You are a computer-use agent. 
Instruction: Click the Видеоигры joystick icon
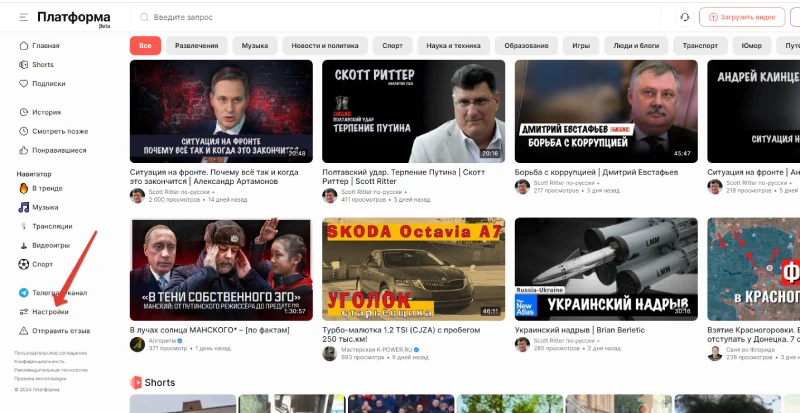coord(23,245)
